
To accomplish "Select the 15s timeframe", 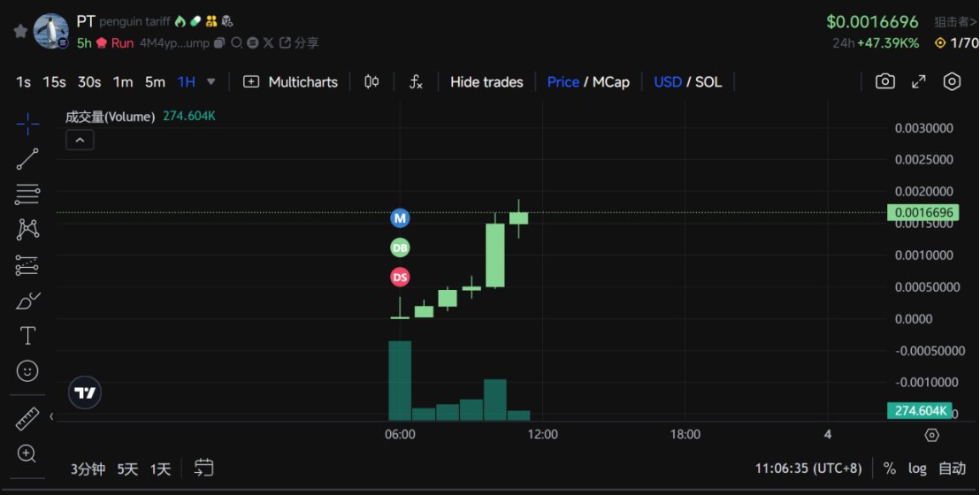I will coord(54,81).
